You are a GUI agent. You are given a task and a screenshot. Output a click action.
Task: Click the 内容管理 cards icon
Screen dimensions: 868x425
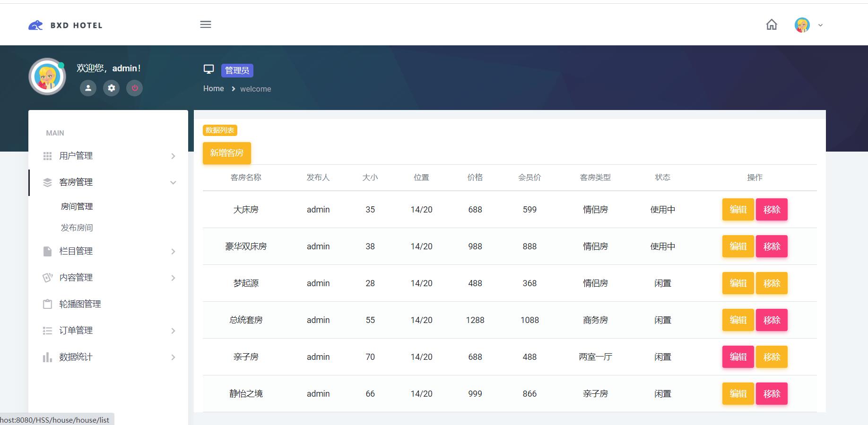point(47,278)
